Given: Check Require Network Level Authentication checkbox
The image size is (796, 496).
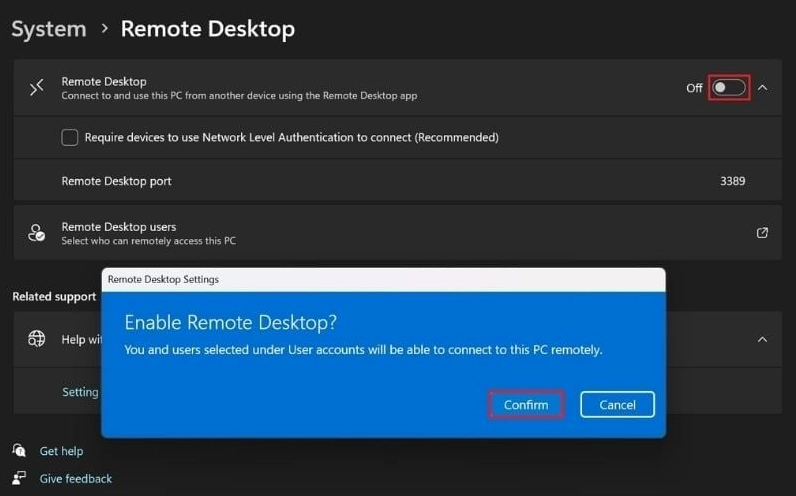Looking at the screenshot, I should pyautogui.click(x=70, y=138).
